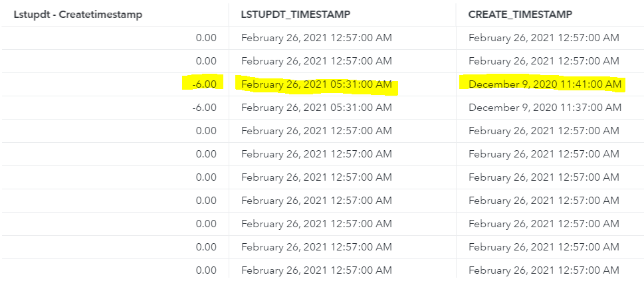Click the LSTUPDT_TIMESTAMP column header

point(296,14)
